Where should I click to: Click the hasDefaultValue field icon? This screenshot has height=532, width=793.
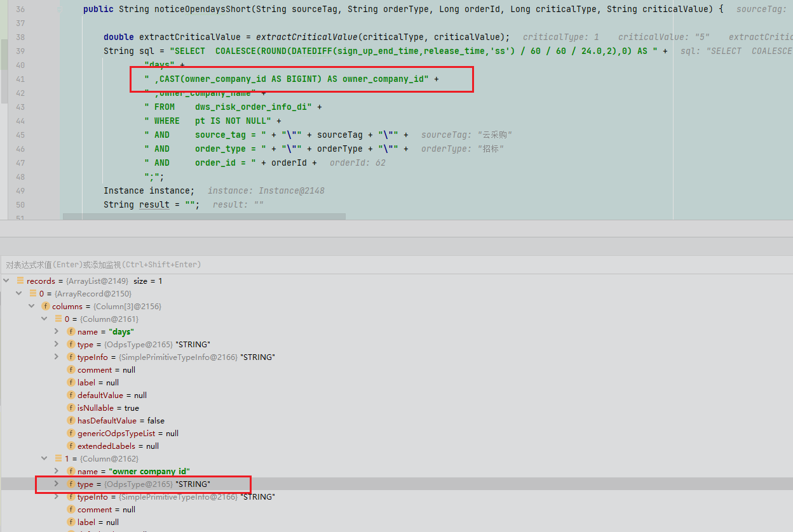(x=71, y=420)
